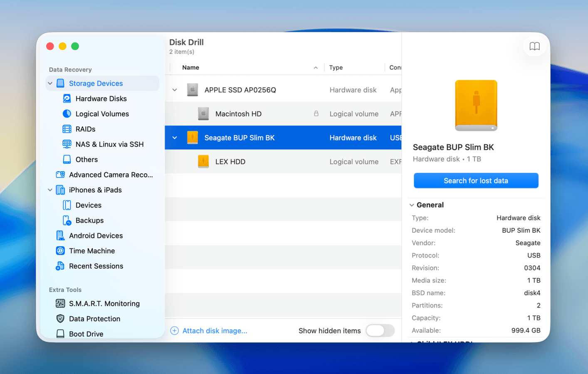Click the Macintosh HD volume icon
Viewport: 588px width, 374px height.
[x=203, y=114]
